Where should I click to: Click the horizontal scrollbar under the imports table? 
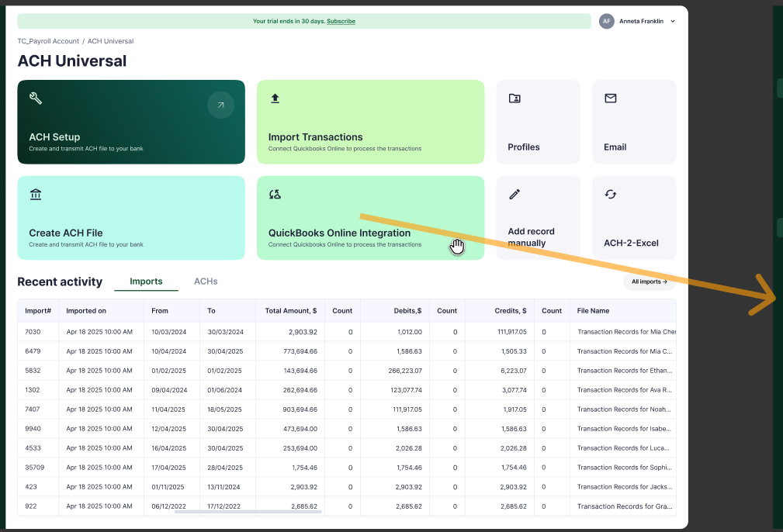pos(248,512)
